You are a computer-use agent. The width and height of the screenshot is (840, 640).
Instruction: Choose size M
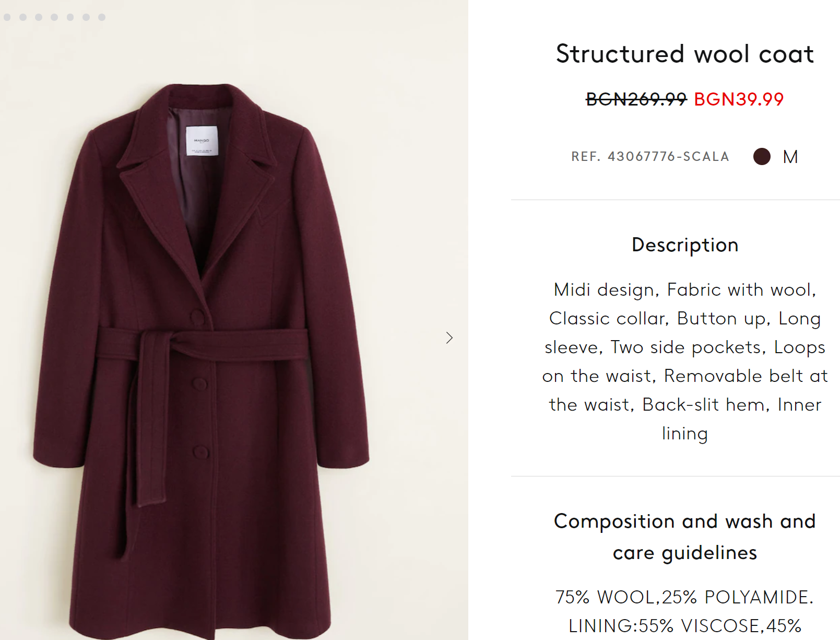[790, 157]
